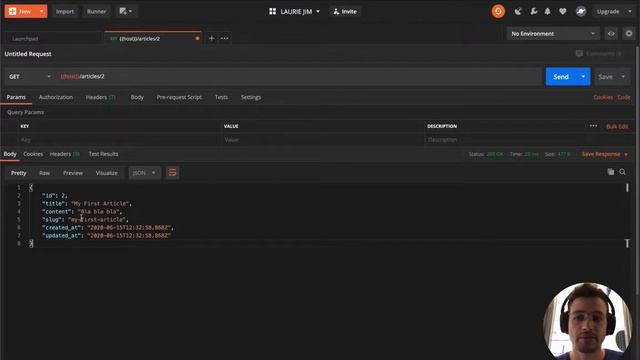Switch response view to Preview

[x=73, y=173]
